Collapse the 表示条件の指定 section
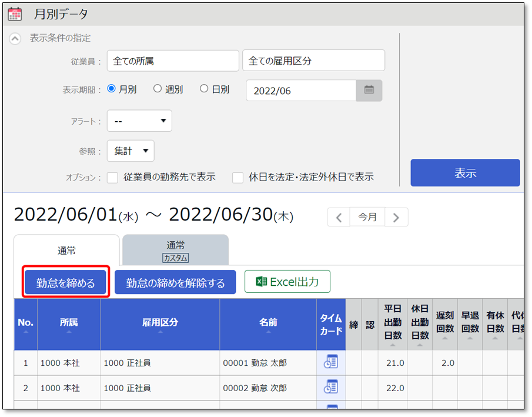This screenshot has width=532, height=417. coord(15,38)
